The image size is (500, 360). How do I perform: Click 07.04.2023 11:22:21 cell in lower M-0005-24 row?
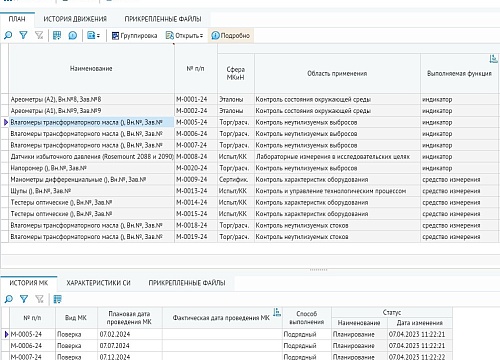(x=419, y=334)
